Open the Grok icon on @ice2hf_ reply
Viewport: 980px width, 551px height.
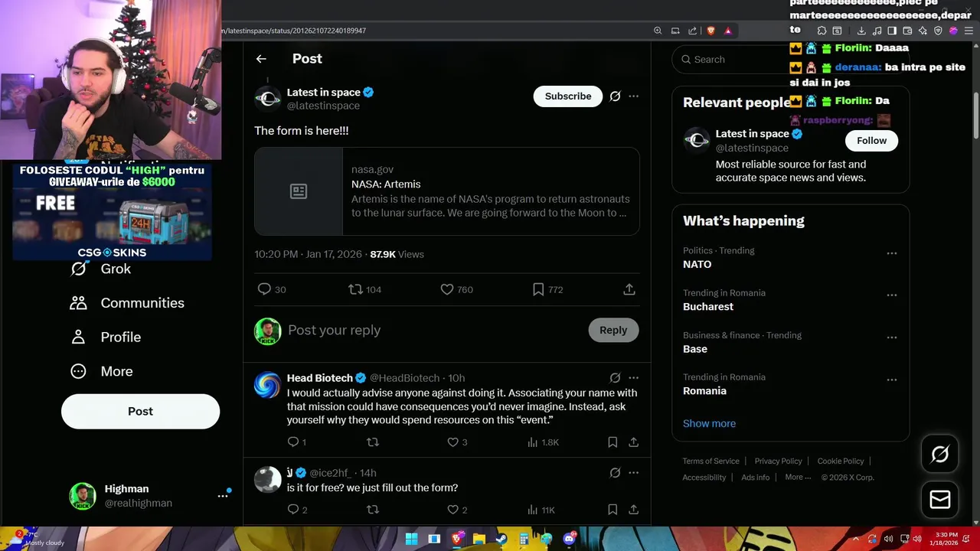click(615, 473)
